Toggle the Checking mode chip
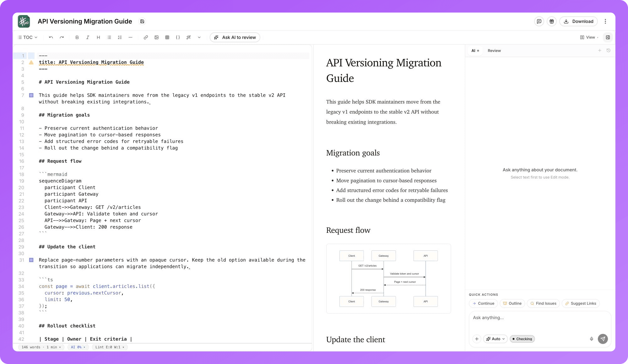Viewport: 628px width, 364px height. (x=522, y=339)
